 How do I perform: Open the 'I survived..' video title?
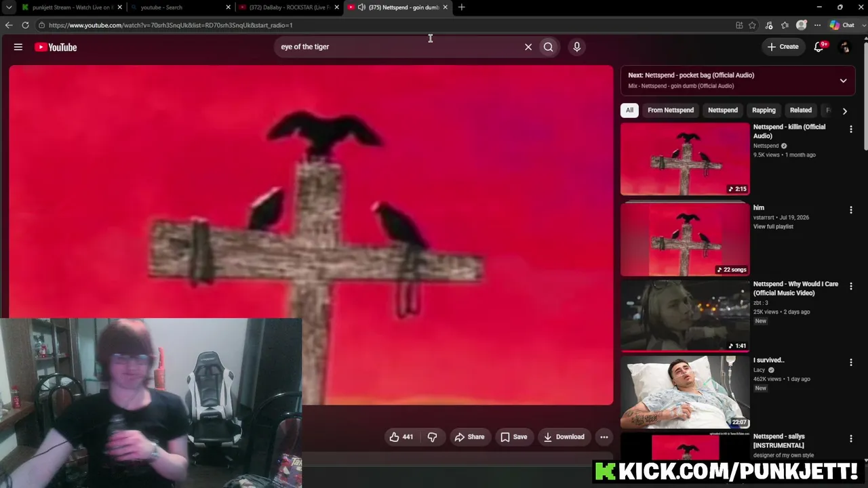point(769,360)
